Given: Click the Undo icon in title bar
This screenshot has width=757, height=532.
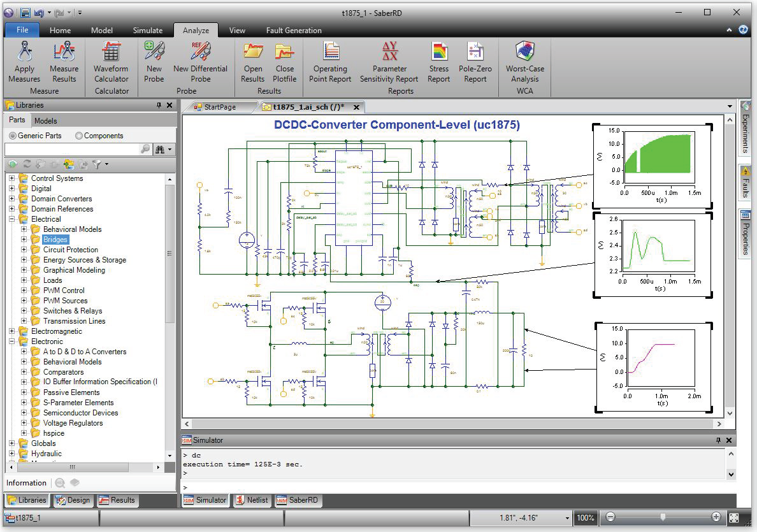Looking at the screenshot, I should [39, 13].
